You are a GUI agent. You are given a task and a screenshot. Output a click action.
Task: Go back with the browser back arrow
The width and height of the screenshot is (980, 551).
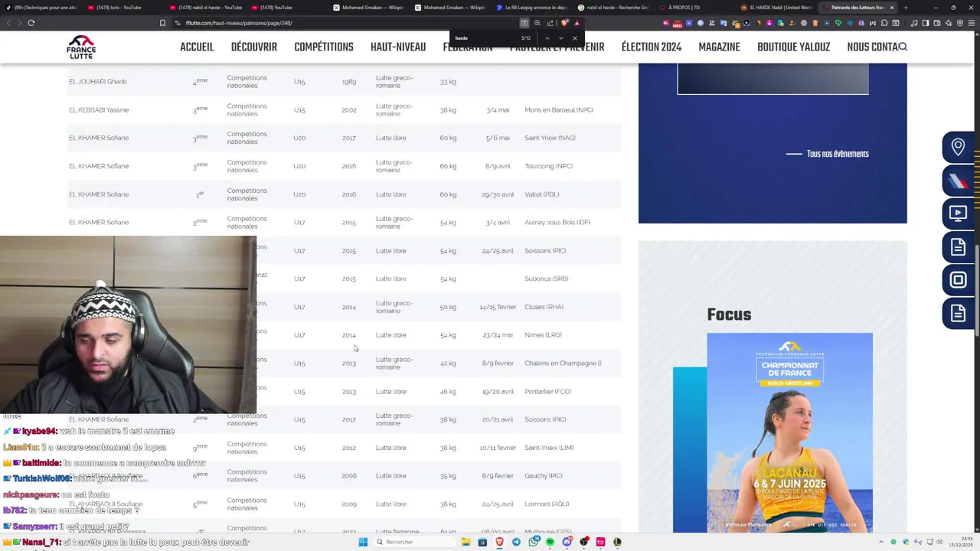pos(8,23)
